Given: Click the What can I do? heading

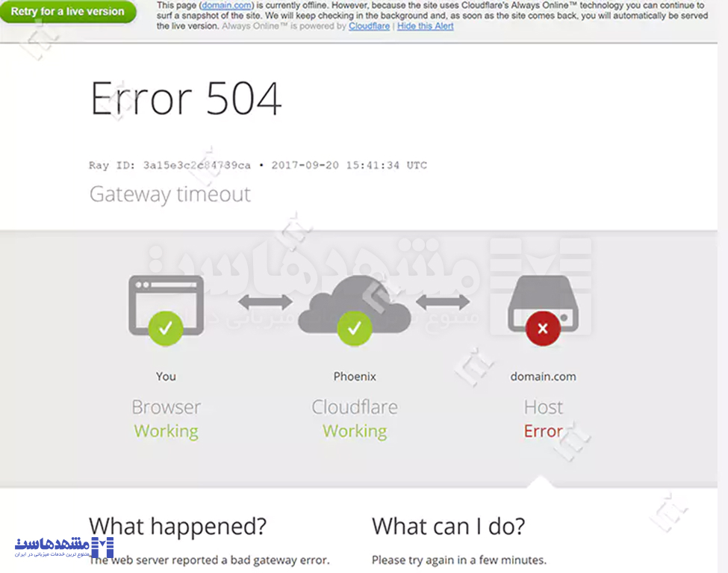Looking at the screenshot, I should 449,527.
